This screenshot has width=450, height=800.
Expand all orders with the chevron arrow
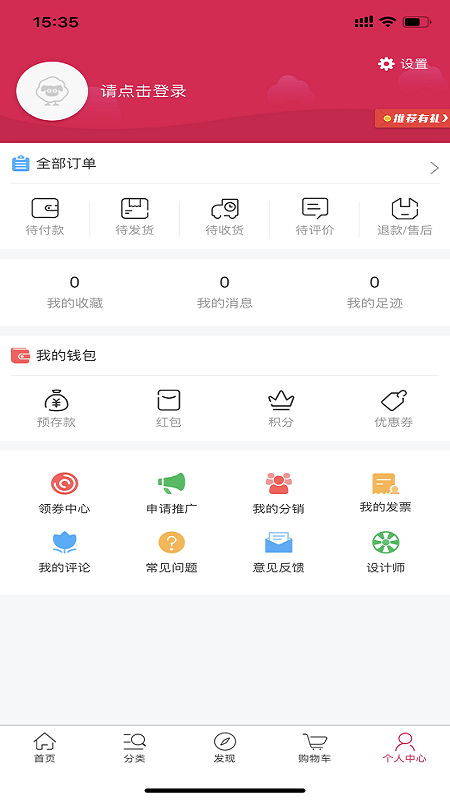click(434, 168)
